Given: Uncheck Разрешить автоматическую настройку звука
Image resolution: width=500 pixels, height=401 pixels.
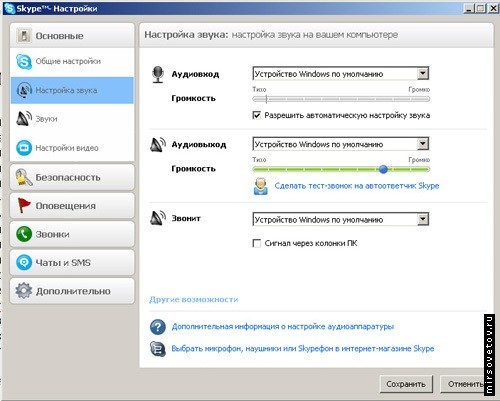Looking at the screenshot, I should click(x=257, y=115).
